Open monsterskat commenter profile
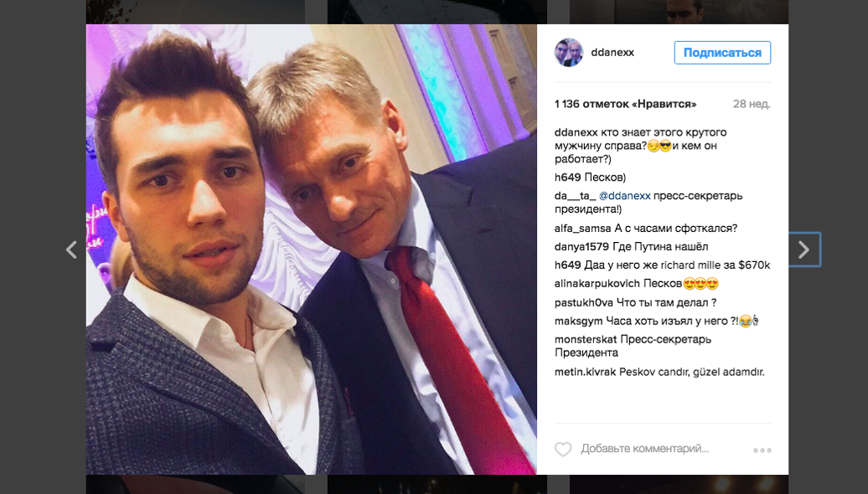This screenshot has width=868, height=494. click(586, 340)
